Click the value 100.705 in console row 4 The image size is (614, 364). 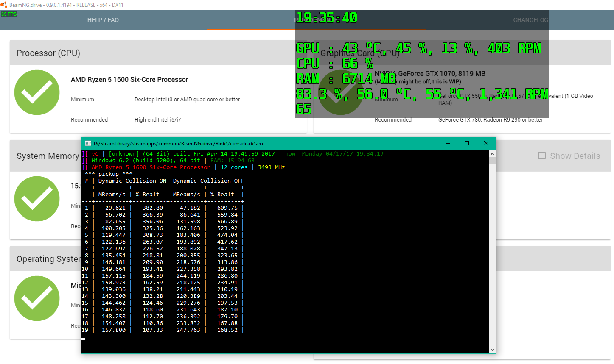(114, 228)
